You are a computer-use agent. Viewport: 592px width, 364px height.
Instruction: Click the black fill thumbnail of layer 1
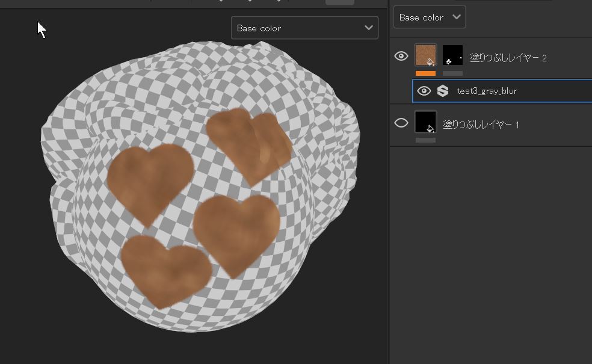coord(425,122)
